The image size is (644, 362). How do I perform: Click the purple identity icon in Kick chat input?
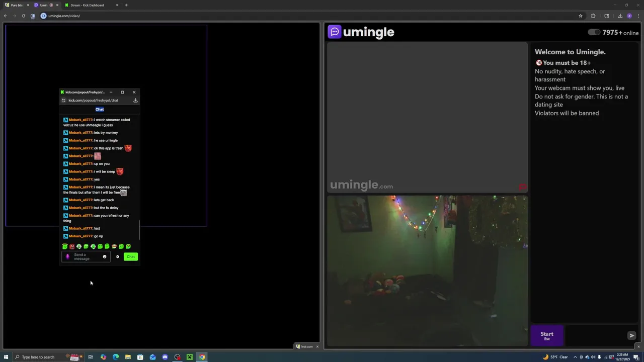(67, 257)
